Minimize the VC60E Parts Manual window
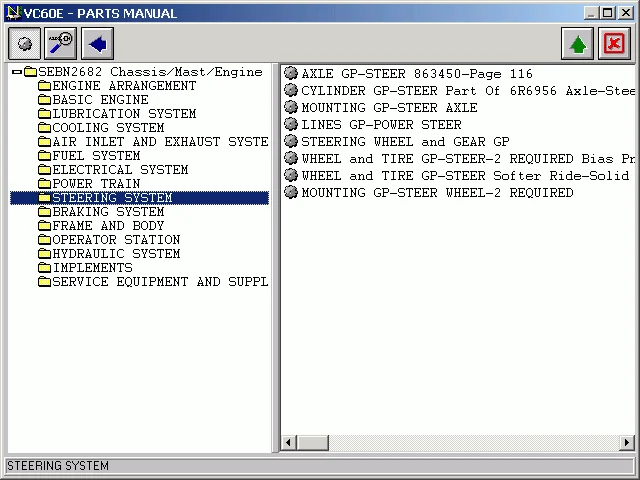 (x=591, y=13)
